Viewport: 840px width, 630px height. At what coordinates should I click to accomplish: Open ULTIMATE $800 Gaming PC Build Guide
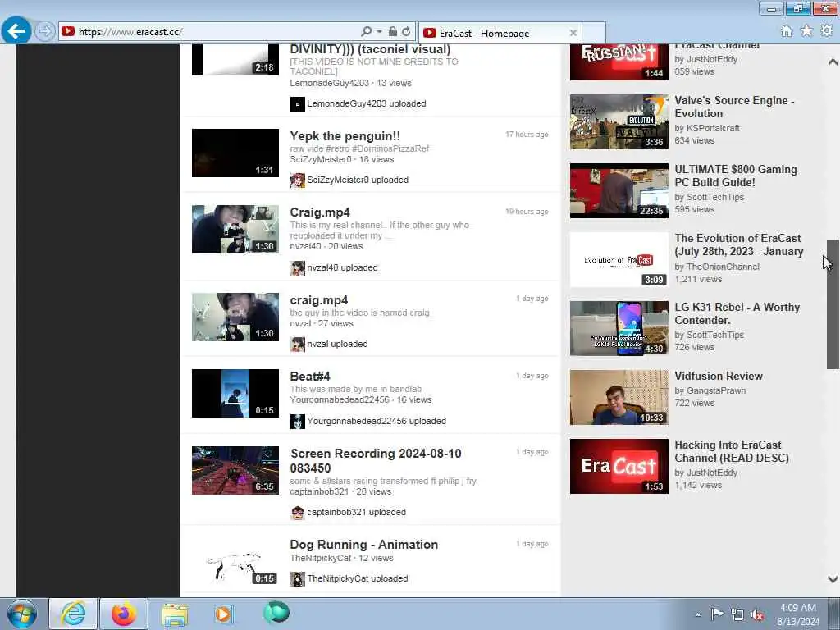pos(736,176)
